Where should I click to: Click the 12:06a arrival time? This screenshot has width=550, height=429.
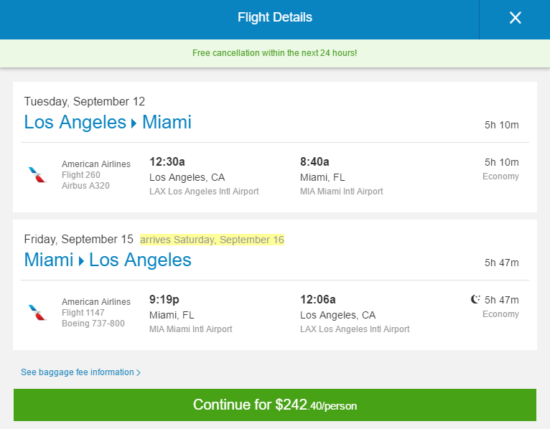pos(318,300)
